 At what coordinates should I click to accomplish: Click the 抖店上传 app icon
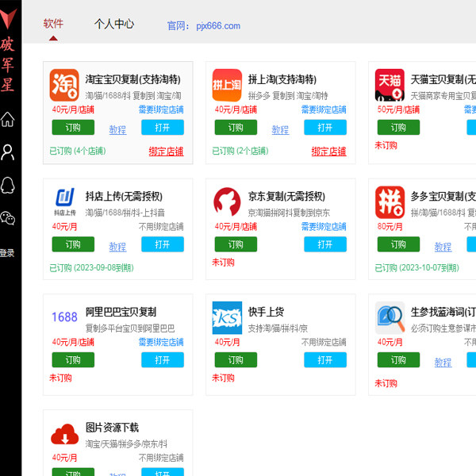point(65,202)
